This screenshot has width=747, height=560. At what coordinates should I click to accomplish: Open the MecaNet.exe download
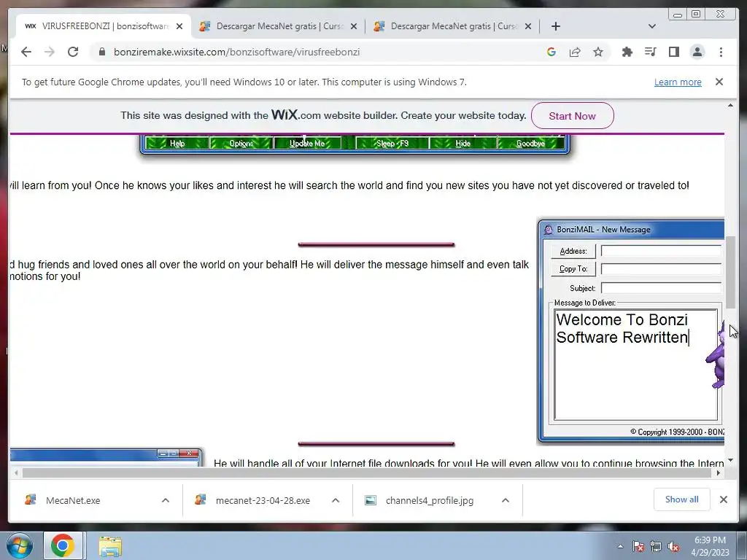(x=71, y=500)
